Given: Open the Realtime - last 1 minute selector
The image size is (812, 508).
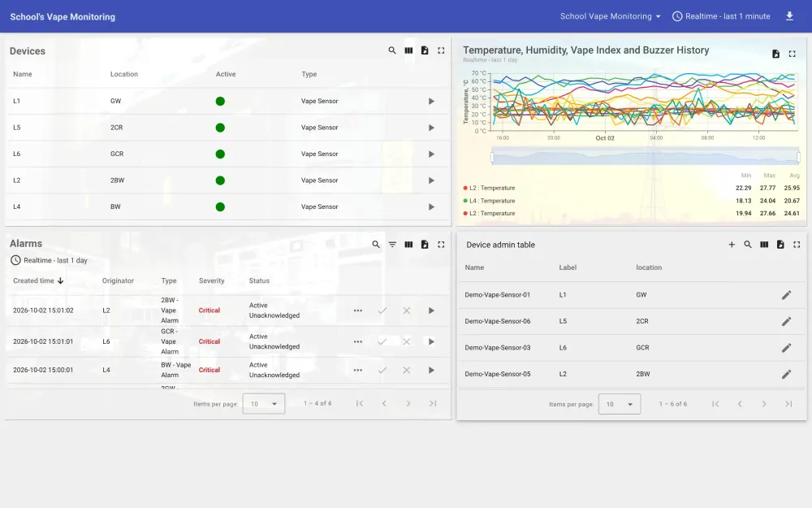Looking at the screenshot, I should pos(721,16).
